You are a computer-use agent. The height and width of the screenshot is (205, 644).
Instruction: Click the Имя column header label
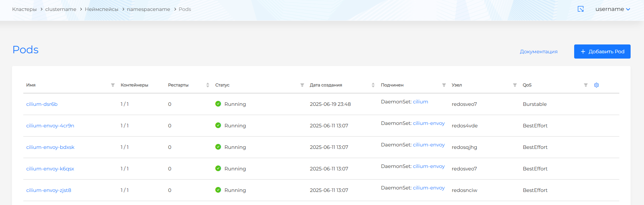coord(31,85)
